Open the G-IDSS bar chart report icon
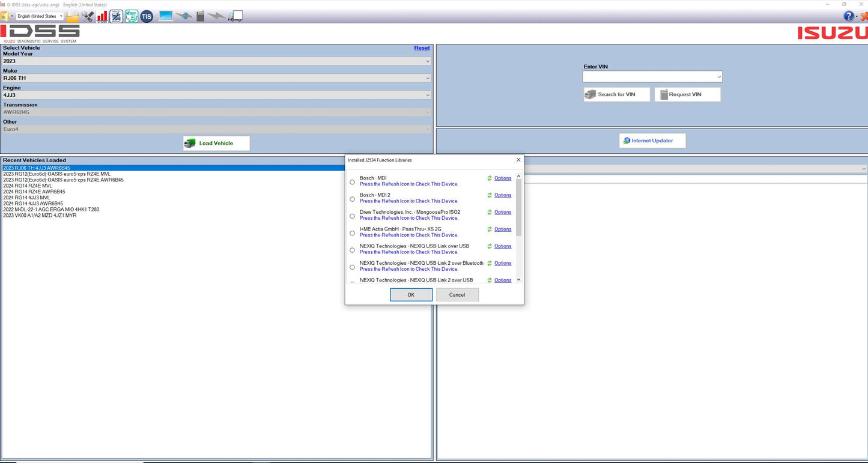This screenshot has width=868, height=463. pos(101,16)
